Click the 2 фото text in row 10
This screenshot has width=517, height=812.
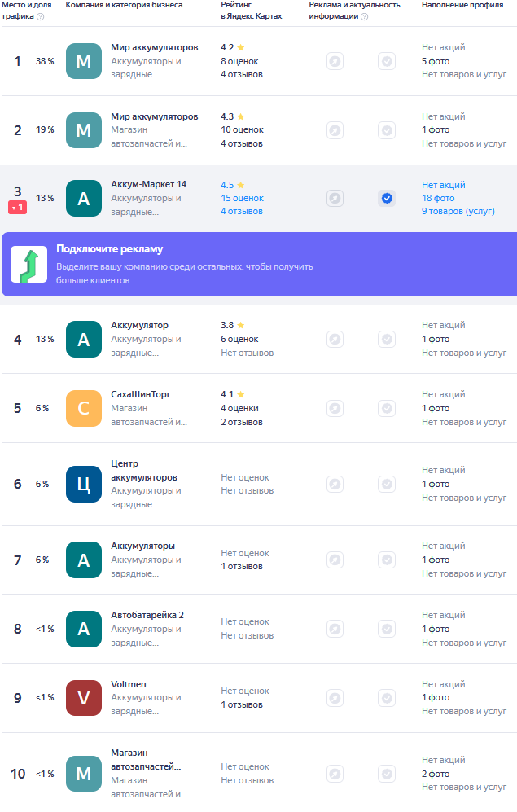tap(436, 774)
